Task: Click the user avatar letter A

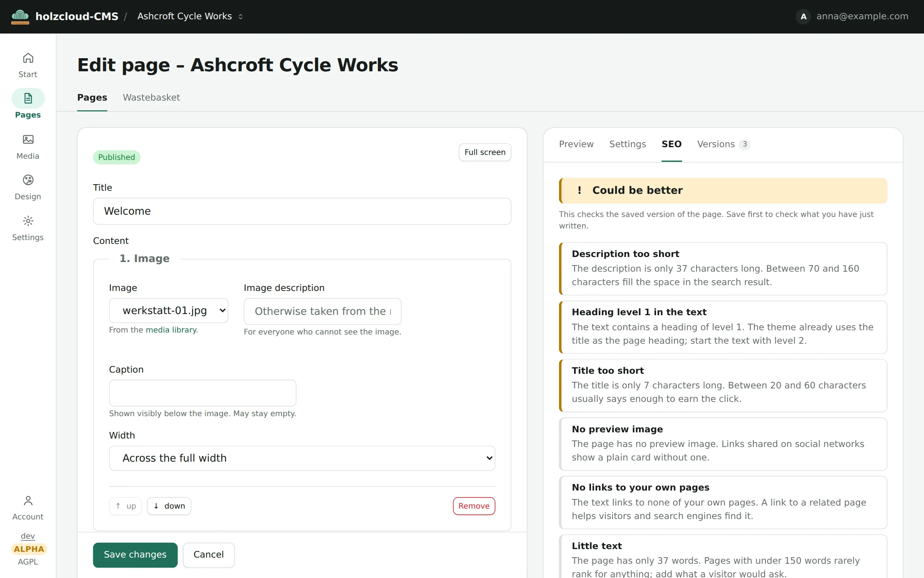Action: coord(803,16)
